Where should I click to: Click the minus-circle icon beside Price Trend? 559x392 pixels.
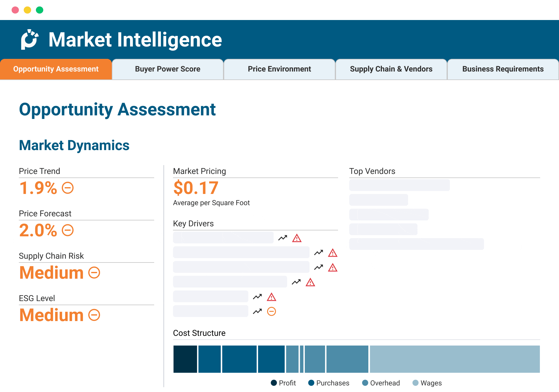pos(67,188)
